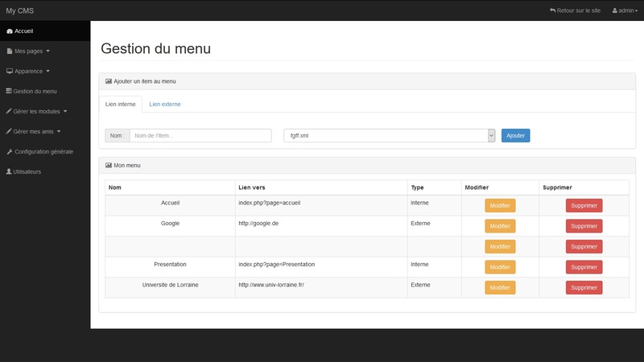This screenshot has height=362, width=644.
Task: Delete the Accueil menu item
Action: (584, 205)
